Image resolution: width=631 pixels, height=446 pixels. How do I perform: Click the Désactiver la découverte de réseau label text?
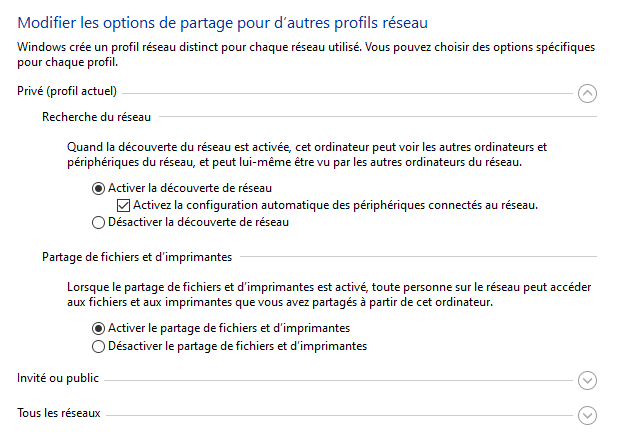pos(197,223)
